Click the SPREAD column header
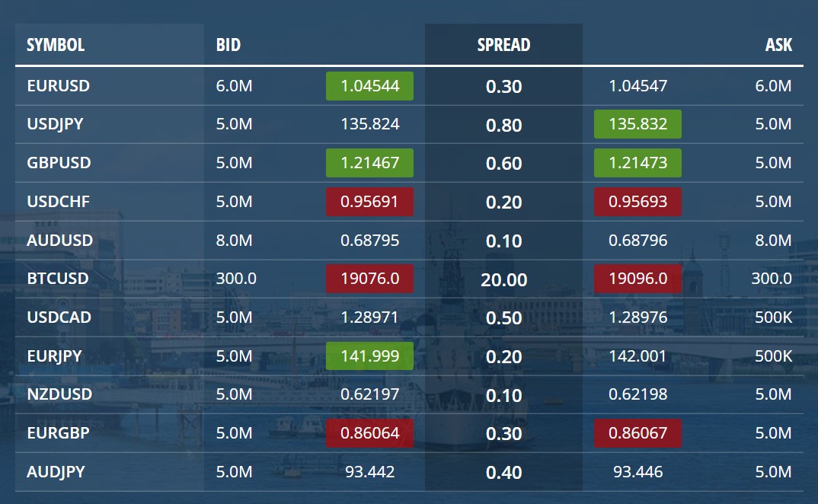Viewport: 818px width, 504px height. coord(504,45)
